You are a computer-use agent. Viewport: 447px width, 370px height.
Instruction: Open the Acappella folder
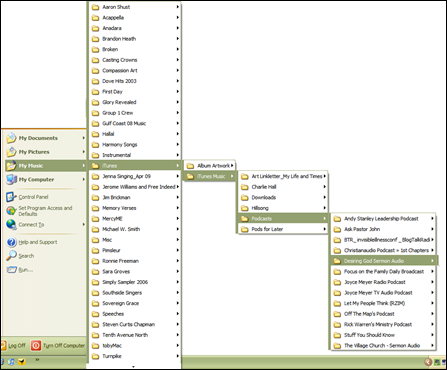click(135, 18)
